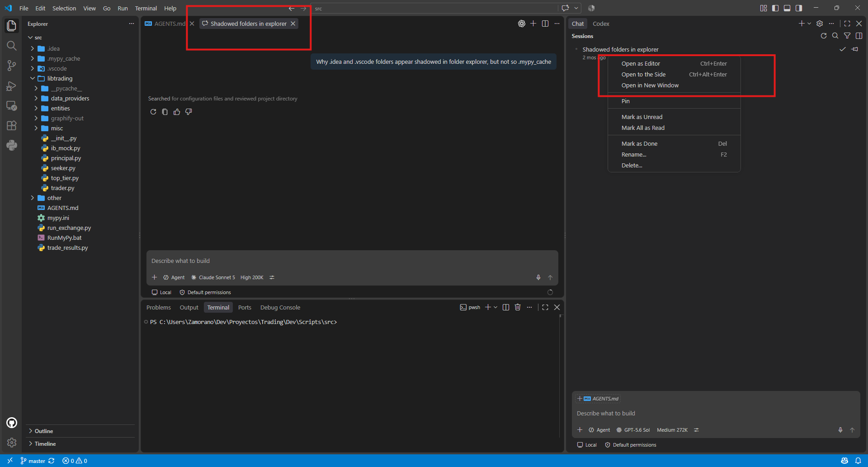Select Agent mode in editor chat box

[x=174, y=277]
